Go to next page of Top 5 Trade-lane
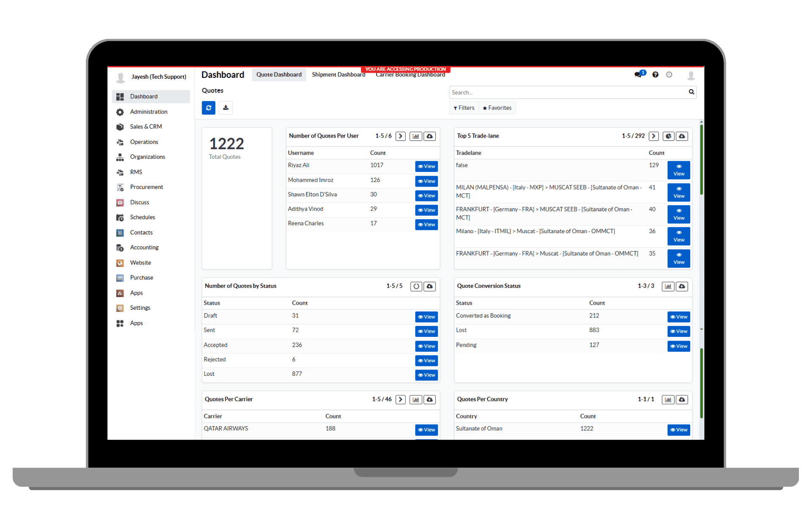Image resolution: width=812 pixels, height=529 pixels. coord(654,136)
